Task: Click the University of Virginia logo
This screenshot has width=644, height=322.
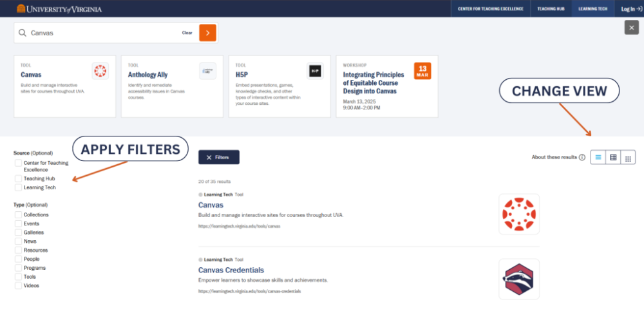Action: (59, 8)
